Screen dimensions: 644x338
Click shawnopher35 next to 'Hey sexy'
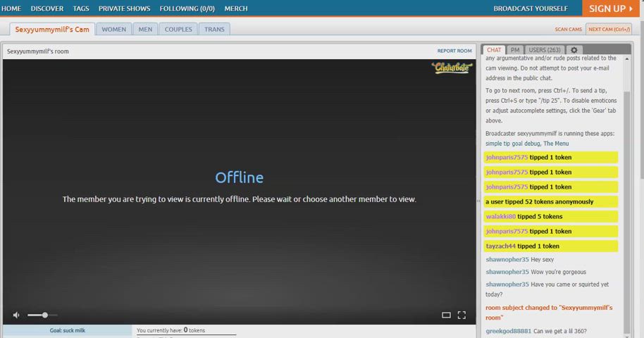[x=507, y=260]
